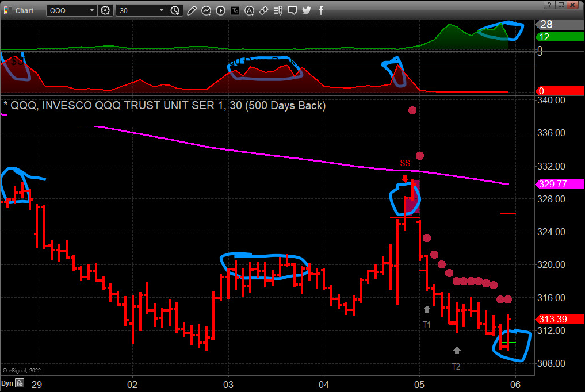Click the bar replay play icon
Viewport: 585px width, 392px height.
(x=220, y=10)
